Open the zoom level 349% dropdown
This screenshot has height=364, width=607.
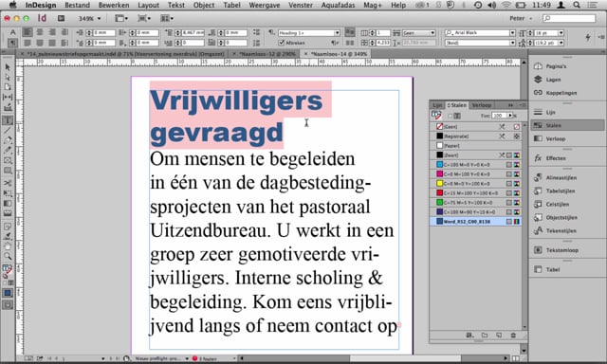tap(99, 19)
